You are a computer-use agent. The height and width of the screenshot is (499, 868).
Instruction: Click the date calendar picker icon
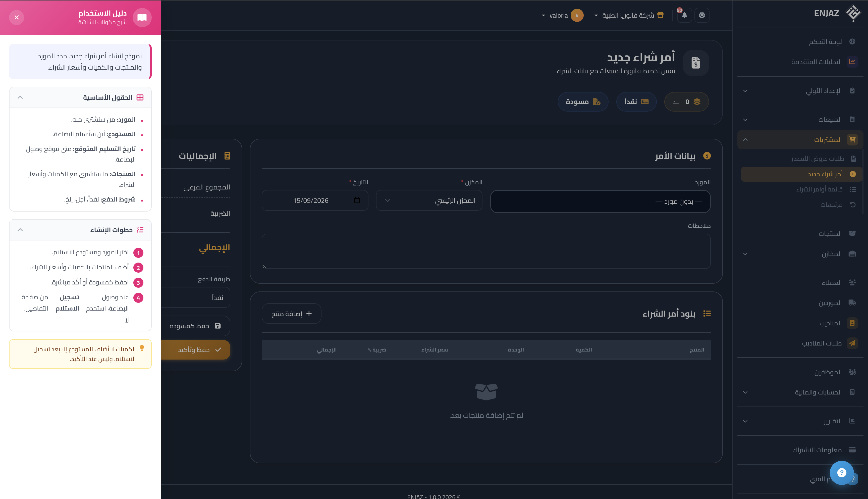tap(357, 200)
